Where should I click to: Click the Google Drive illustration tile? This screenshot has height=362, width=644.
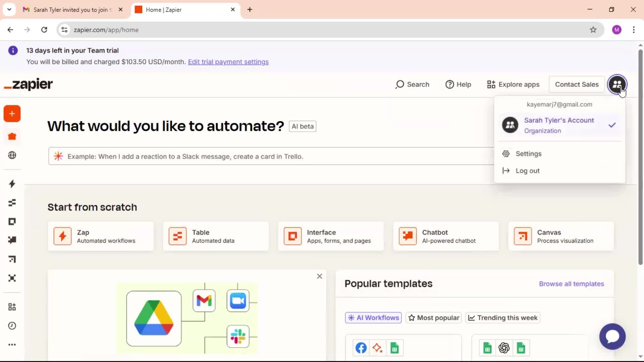[x=154, y=318]
